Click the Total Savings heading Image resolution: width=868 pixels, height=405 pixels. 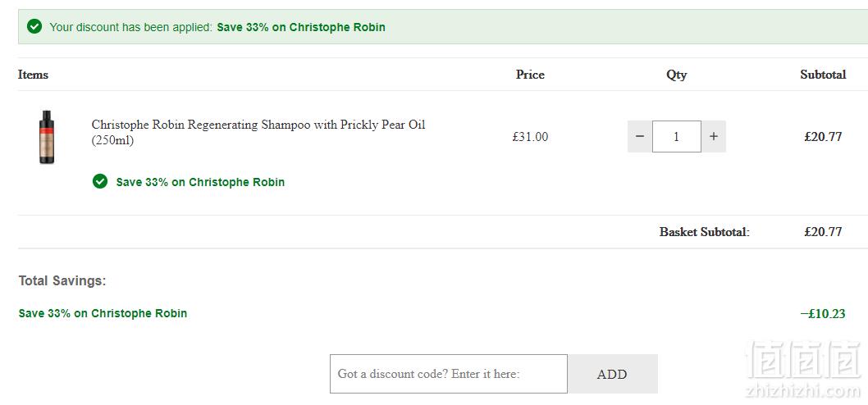(62, 280)
